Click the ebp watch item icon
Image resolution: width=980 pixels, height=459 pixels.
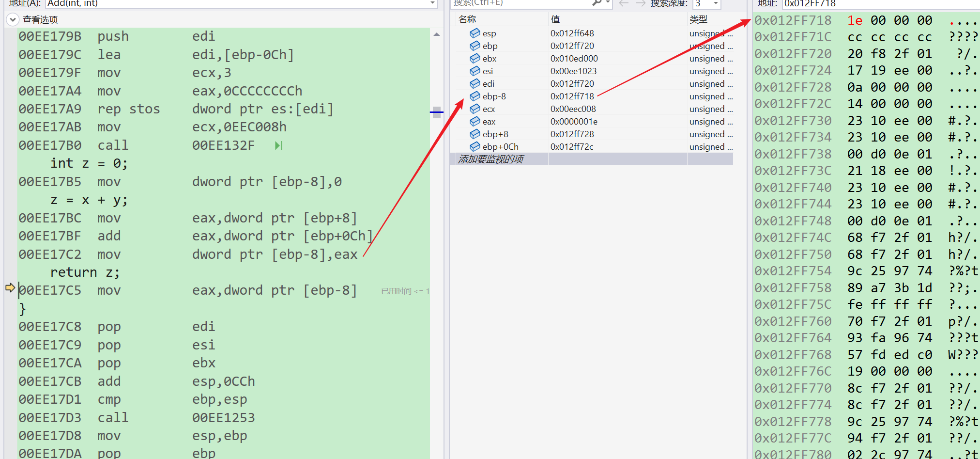(475, 46)
